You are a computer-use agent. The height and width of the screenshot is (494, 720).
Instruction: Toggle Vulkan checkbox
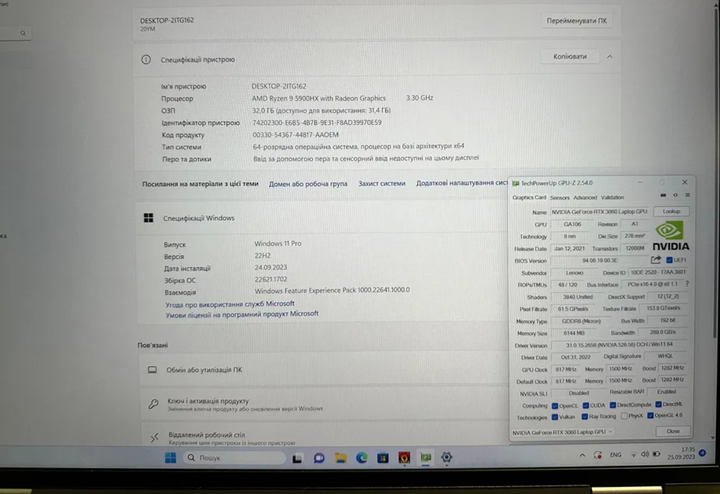(x=555, y=417)
